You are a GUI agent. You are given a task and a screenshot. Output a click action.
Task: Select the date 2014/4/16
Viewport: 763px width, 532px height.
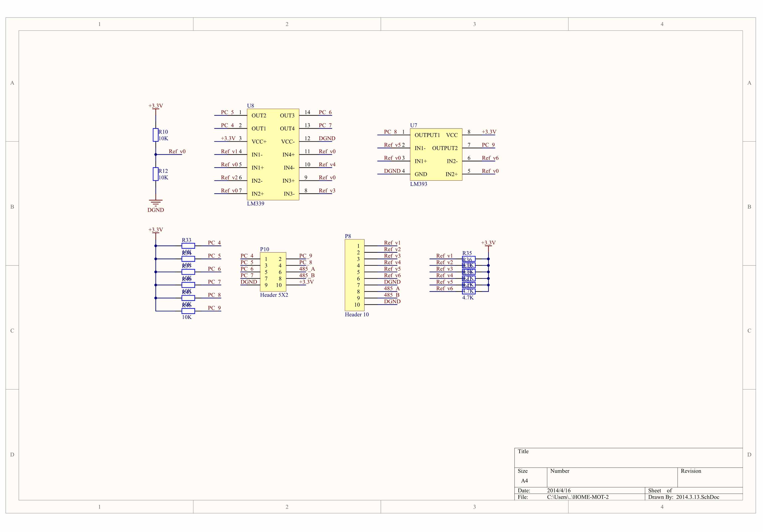pos(559,490)
